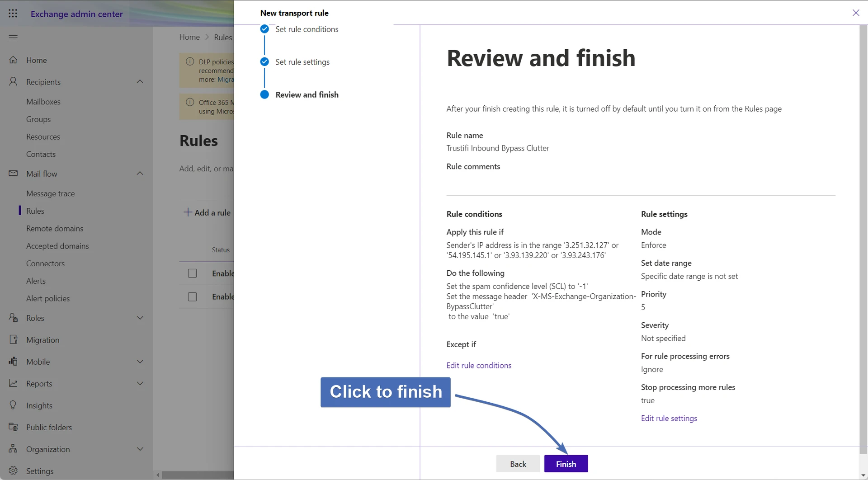Click the Insights lightbulb icon
Viewport: 868px width, 480px height.
(14, 405)
